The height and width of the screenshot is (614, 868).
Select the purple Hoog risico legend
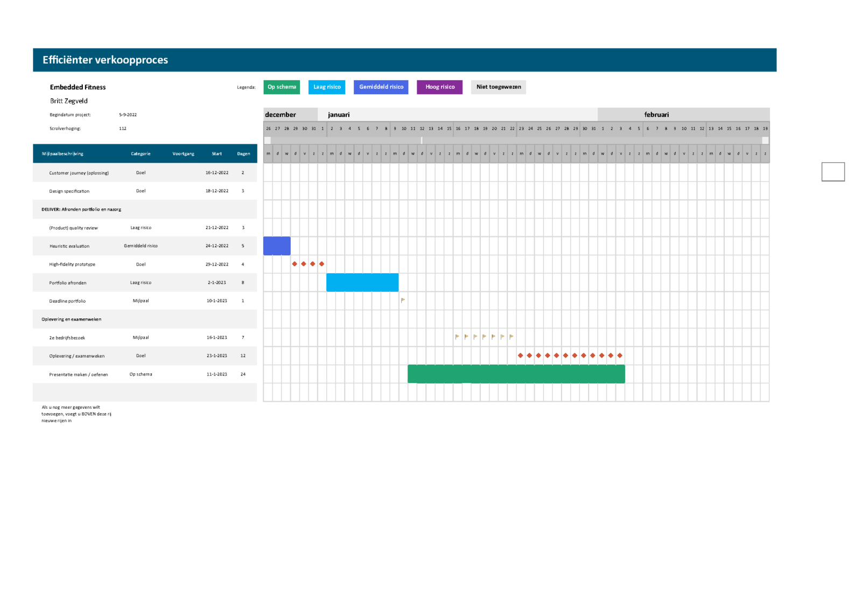click(439, 87)
